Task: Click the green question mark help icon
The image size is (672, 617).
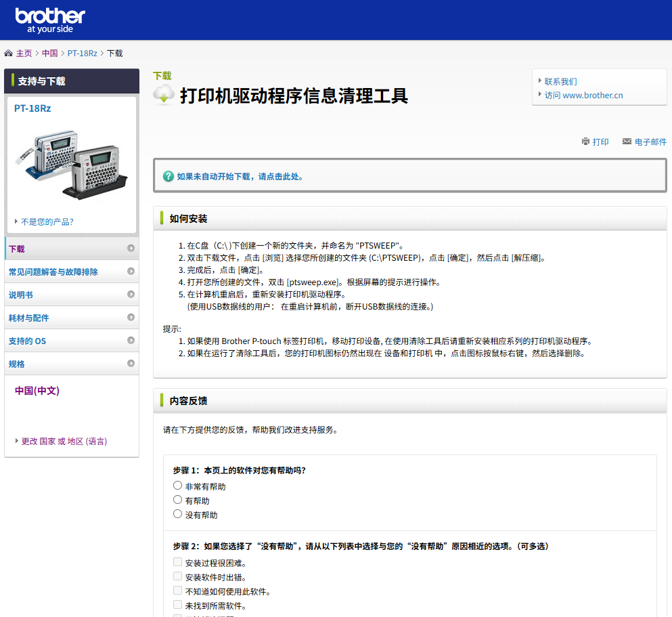Action: tap(169, 176)
